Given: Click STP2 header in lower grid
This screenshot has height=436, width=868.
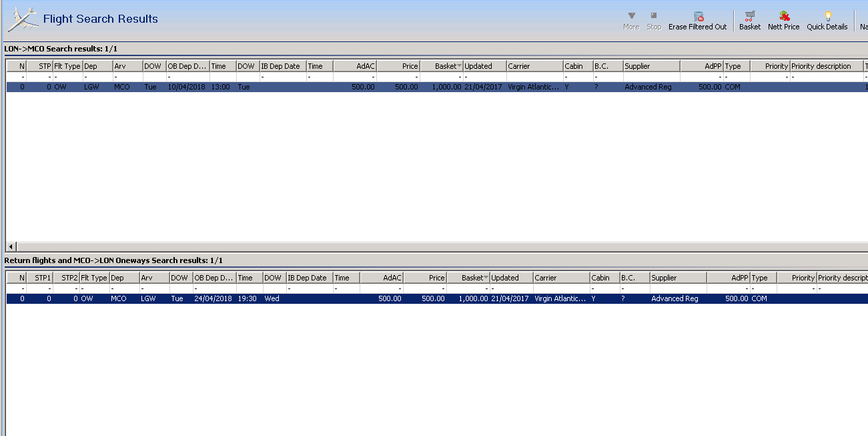Looking at the screenshot, I should tap(66, 278).
